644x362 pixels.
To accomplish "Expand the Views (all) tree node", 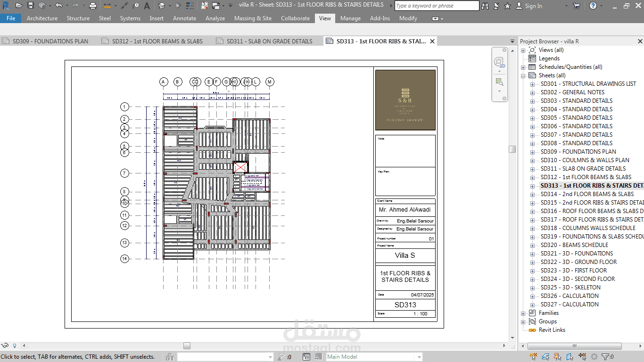I will click(x=523, y=50).
